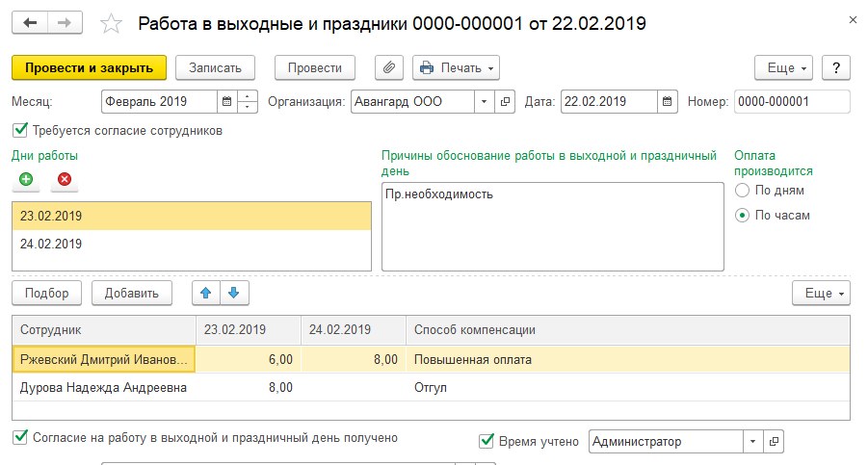Add document to favorites with star icon

pos(112,22)
